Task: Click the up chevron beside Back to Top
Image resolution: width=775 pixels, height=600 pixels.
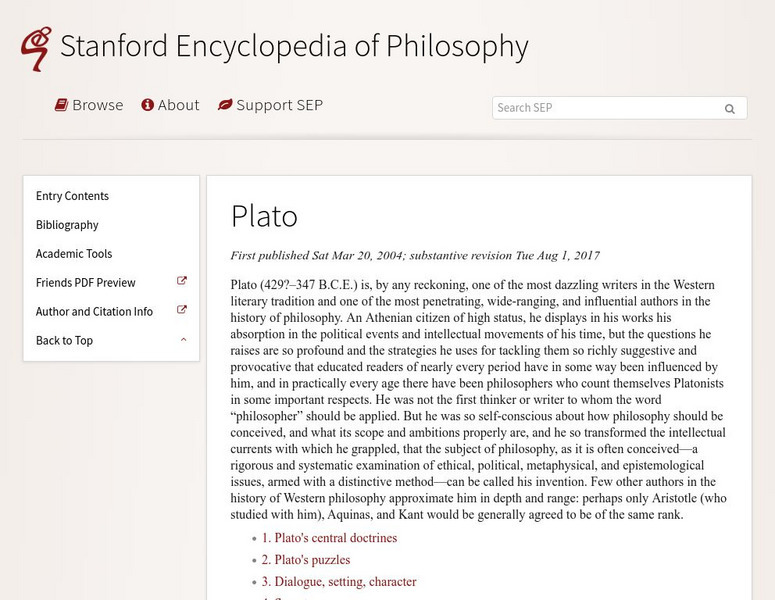Action: pyautogui.click(x=183, y=340)
